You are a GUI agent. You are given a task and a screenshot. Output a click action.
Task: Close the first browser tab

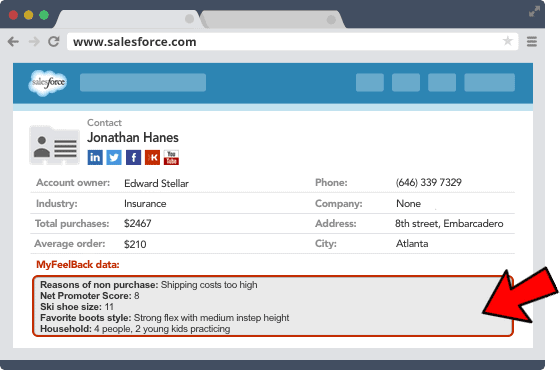point(189,19)
